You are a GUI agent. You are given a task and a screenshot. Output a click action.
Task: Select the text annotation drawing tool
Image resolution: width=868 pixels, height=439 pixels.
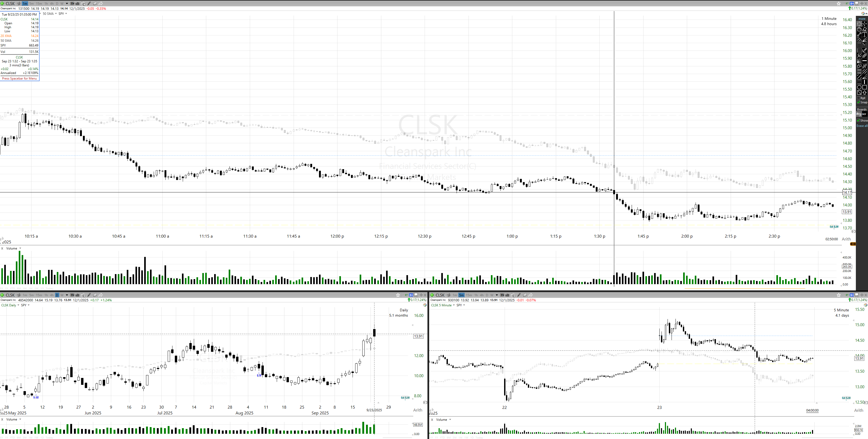click(x=865, y=34)
